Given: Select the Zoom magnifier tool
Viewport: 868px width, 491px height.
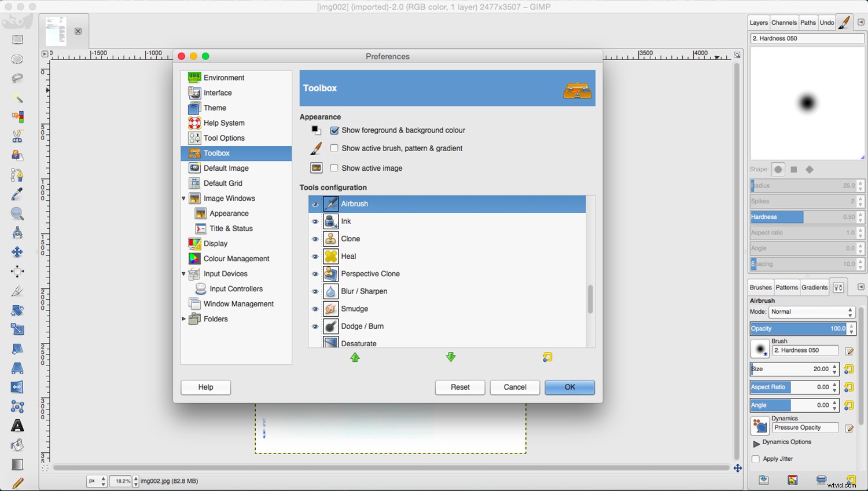Looking at the screenshot, I should (x=17, y=214).
